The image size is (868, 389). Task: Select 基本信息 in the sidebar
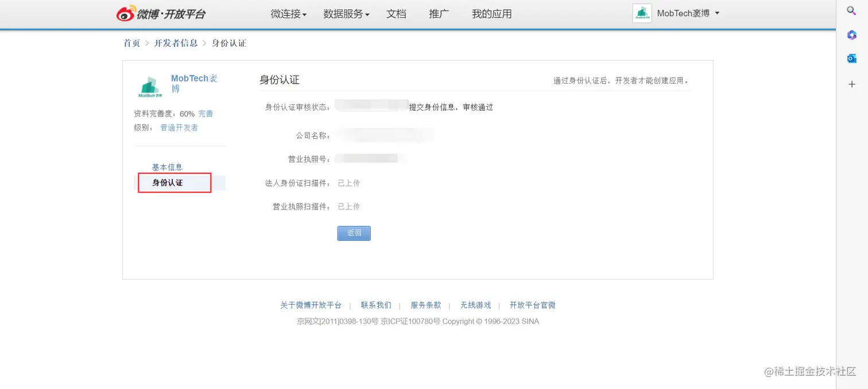tap(167, 167)
